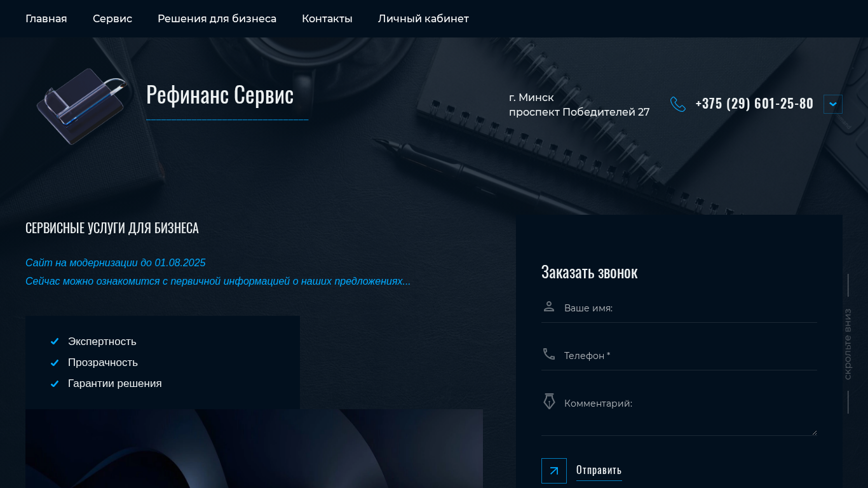
Task: Click the Рефинанс Сервис site title
Action: pos(220,94)
